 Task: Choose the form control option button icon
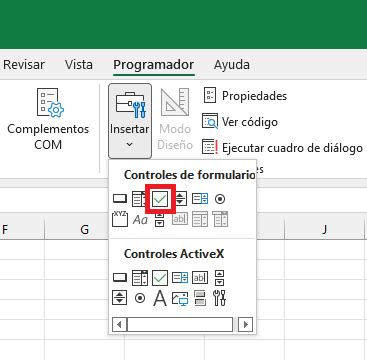coord(220,199)
